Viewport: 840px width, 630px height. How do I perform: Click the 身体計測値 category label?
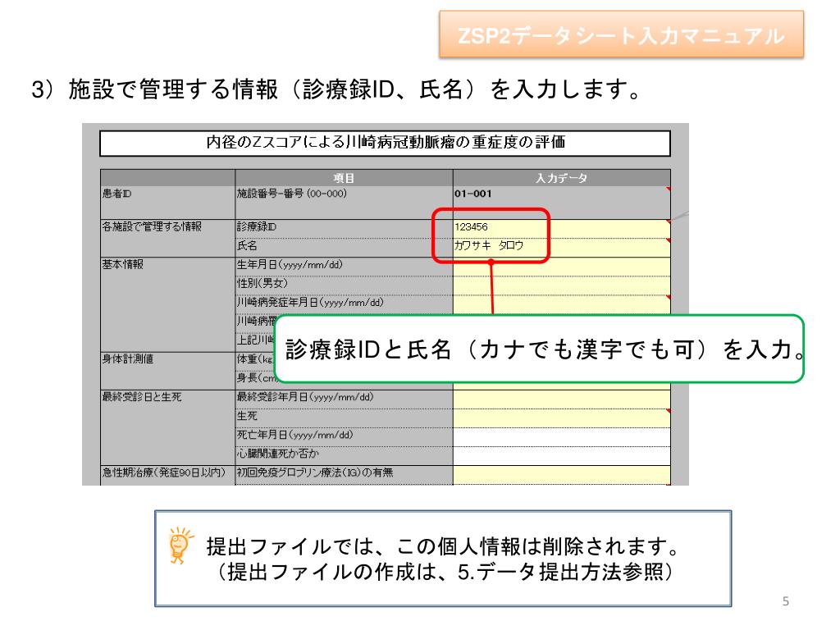(127, 359)
